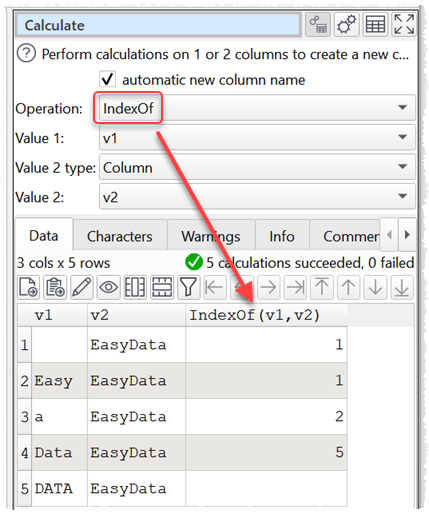Click the move-to-last-column arrow icon
Screen dimensions: 429x514
[295, 287]
